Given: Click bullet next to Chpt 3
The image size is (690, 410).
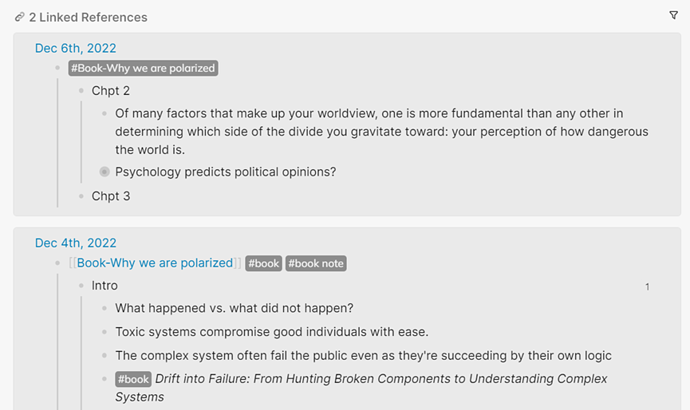Looking at the screenshot, I should 81,196.
